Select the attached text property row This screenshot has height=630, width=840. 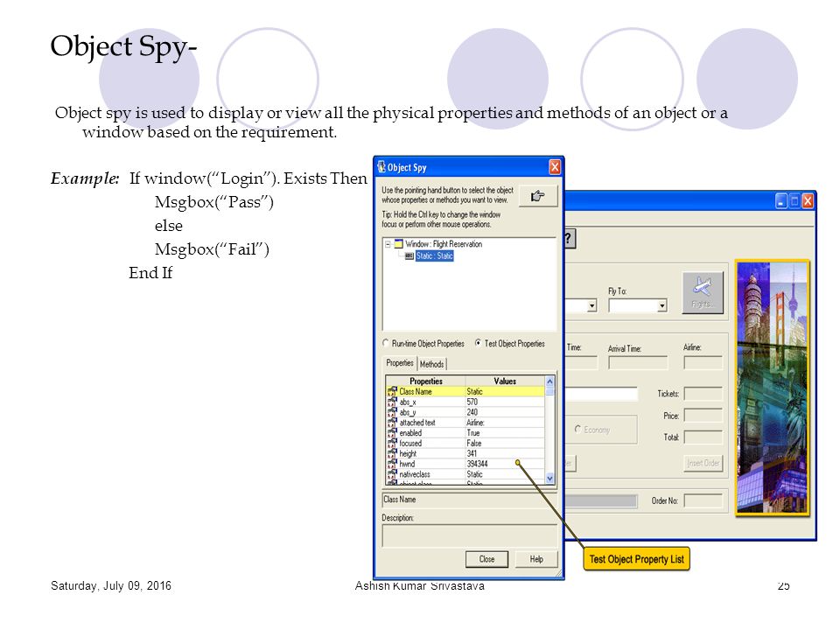tap(465, 423)
